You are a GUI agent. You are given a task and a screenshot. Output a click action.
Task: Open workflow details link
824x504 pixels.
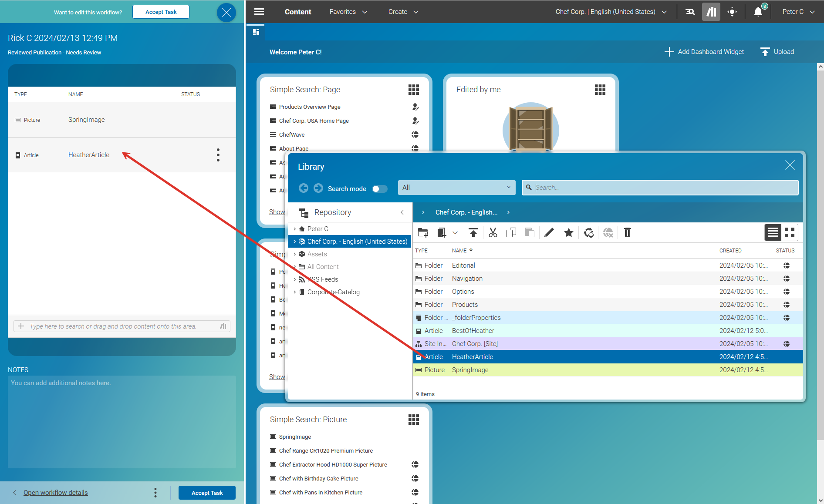click(55, 492)
